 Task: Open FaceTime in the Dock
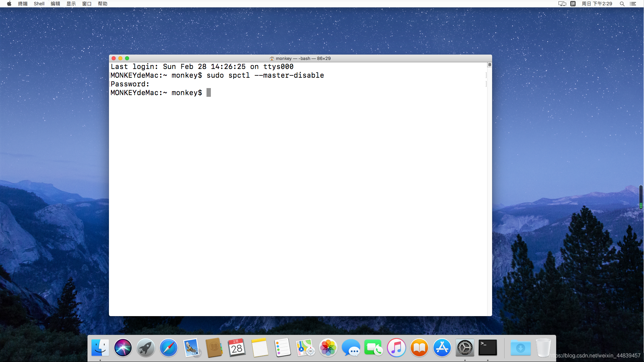pyautogui.click(x=374, y=348)
